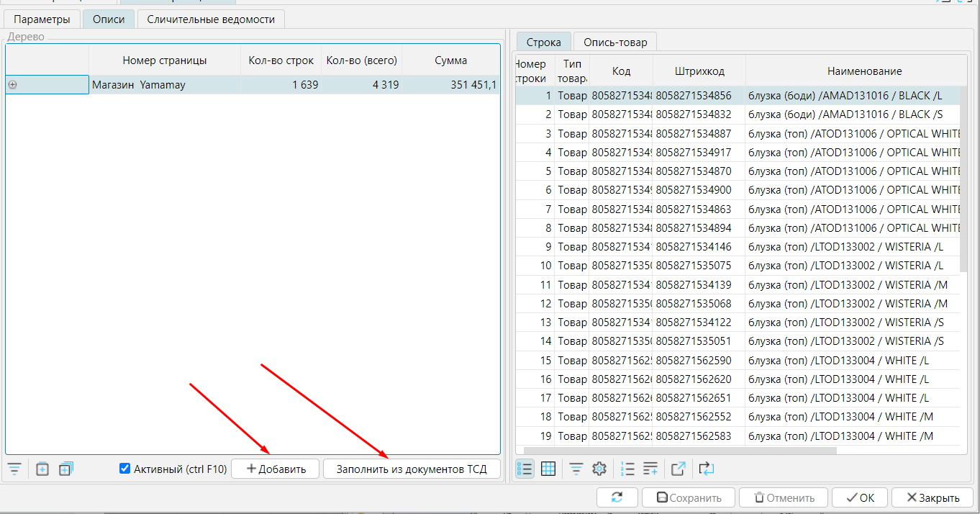
Task: Open the gear settings icon in right toolbar
Action: point(599,469)
